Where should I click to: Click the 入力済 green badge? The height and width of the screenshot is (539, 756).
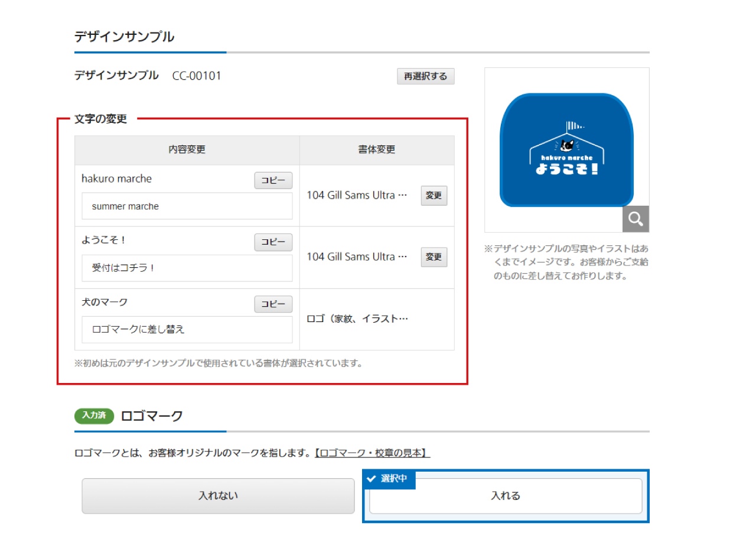tap(94, 415)
